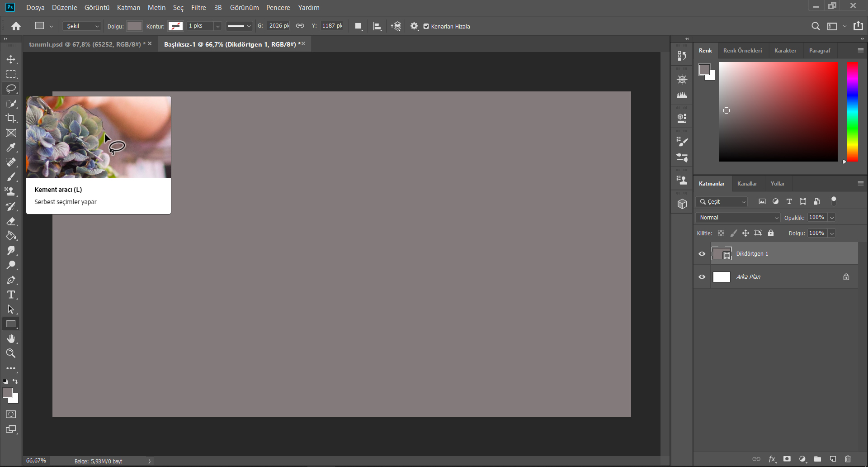
Task: Activate the Eyedropper tool
Action: coord(11,148)
